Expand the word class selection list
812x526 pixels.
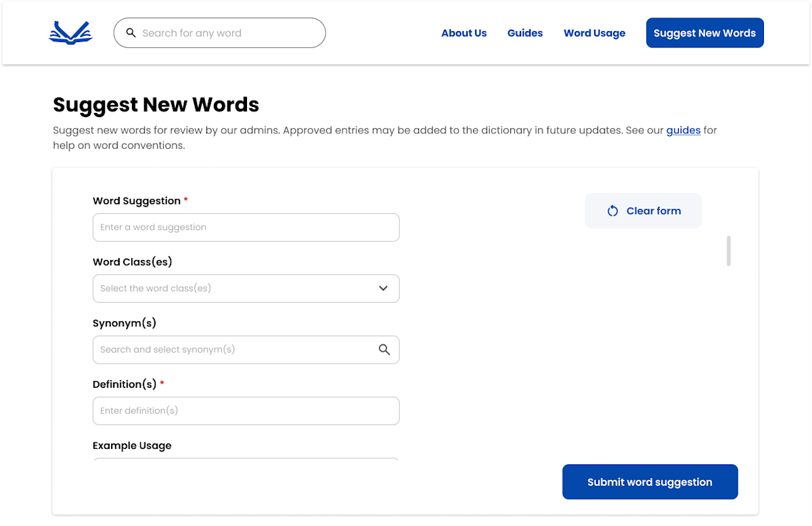tap(246, 288)
